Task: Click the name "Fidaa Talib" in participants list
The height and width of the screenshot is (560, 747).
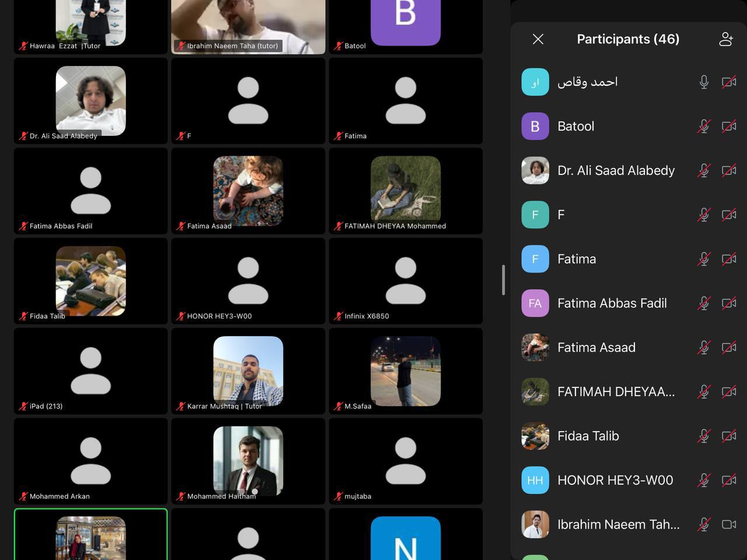Action: (x=588, y=436)
